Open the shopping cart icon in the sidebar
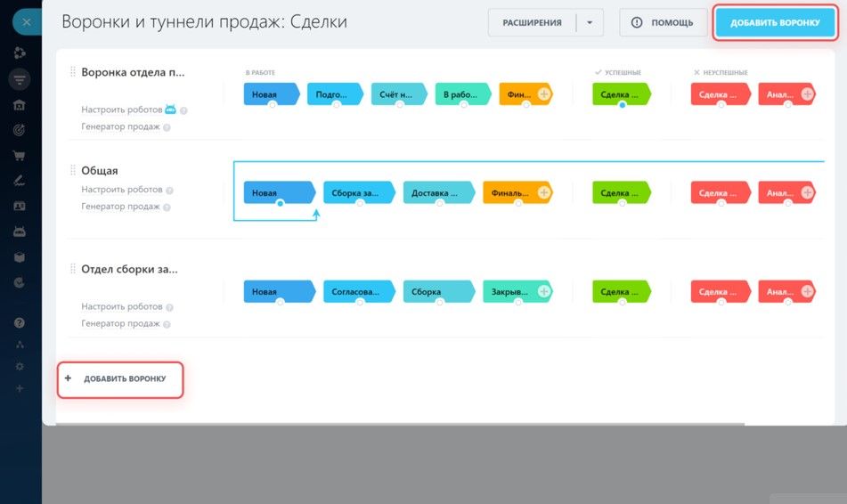 coord(20,156)
